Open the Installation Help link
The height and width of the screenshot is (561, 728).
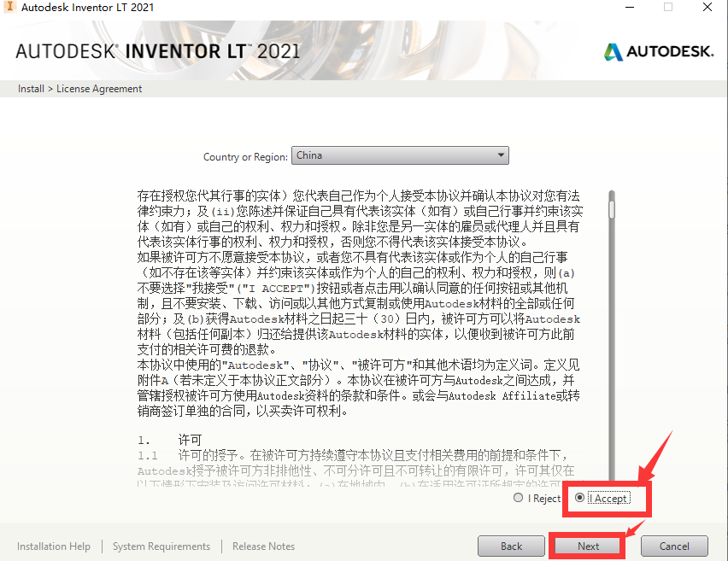pyautogui.click(x=54, y=546)
